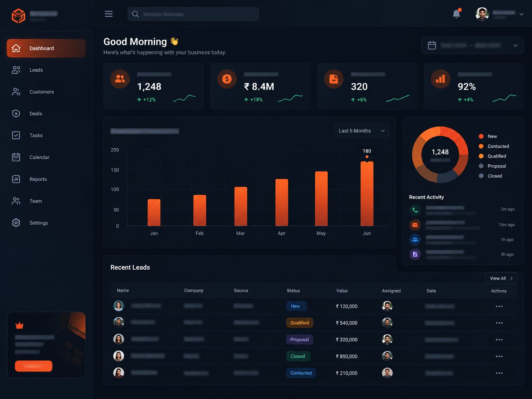Click the Closed color dot in the donut legend

481,176
